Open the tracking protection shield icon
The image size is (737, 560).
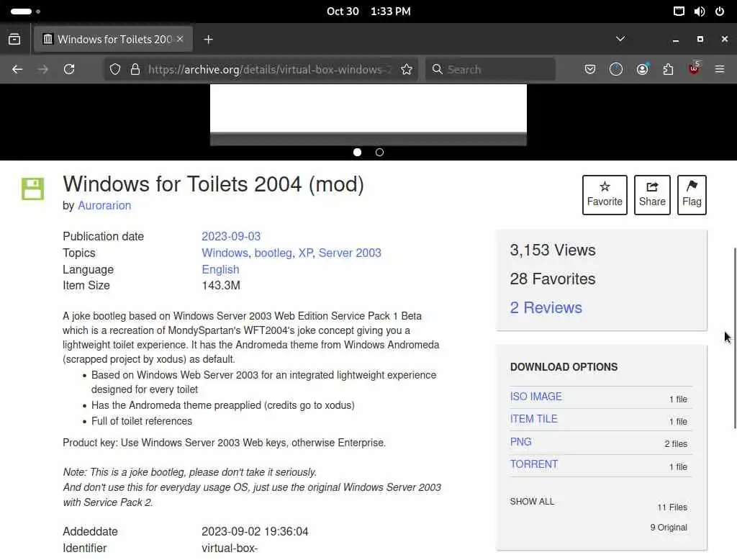click(x=115, y=70)
